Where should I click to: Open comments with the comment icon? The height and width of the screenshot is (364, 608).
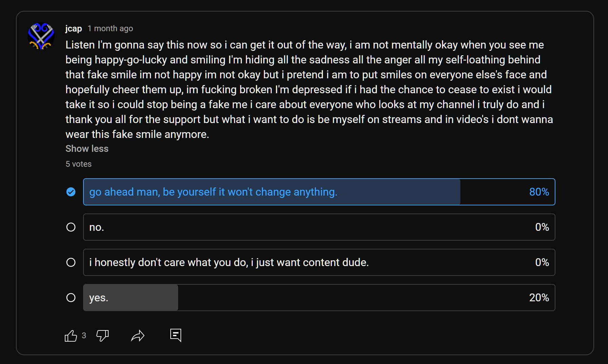point(176,335)
